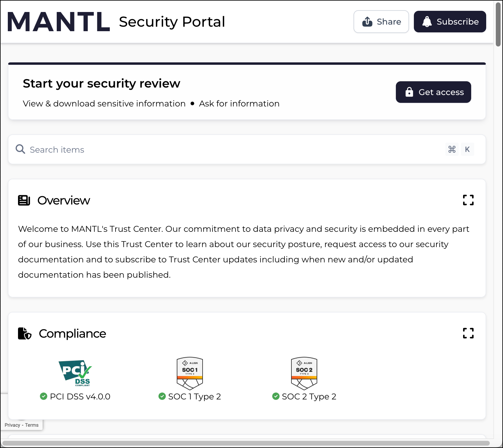Click green checkmark beside PCI DSS v4.0.0
Viewport: 503px width, 448px height.
point(44,396)
